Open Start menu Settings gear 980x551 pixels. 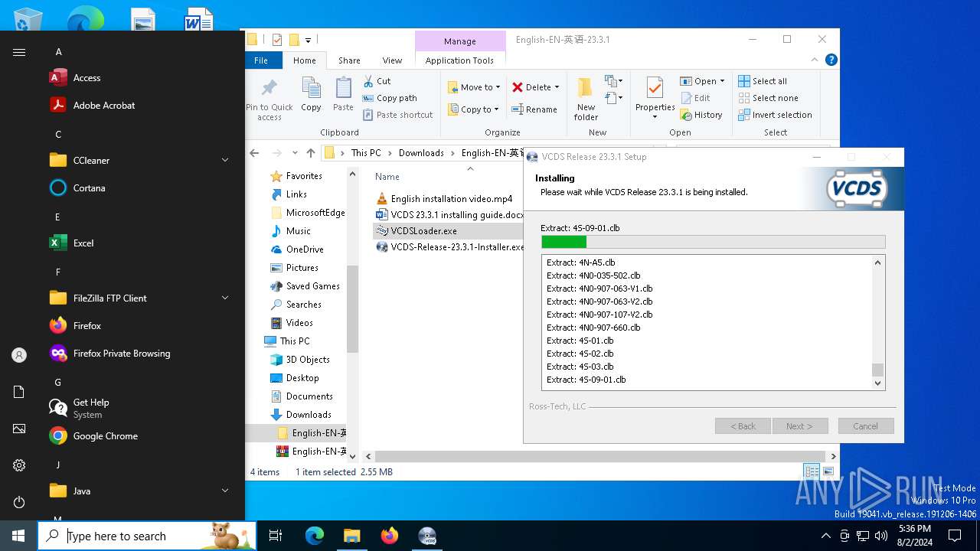pyautogui.click(x=19, y=465)
